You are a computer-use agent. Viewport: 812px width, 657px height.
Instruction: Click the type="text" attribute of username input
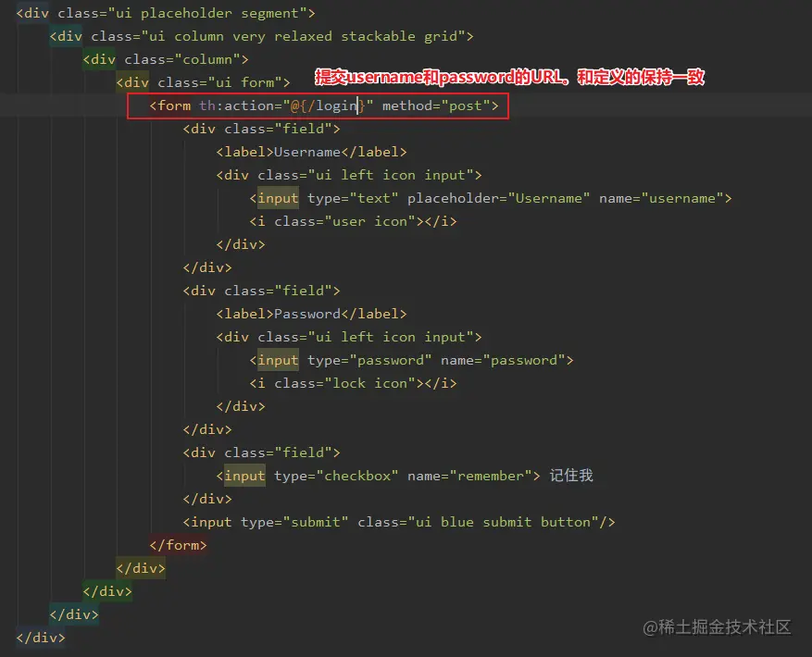(x=353, y=198)
